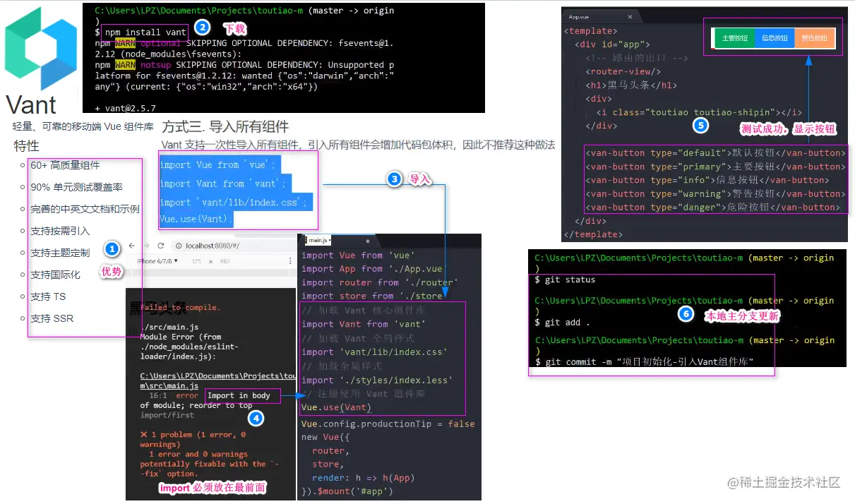855x504 pixels.
Task: Click the 60+ 高质量组件 list item
Action: coord(65,165)
